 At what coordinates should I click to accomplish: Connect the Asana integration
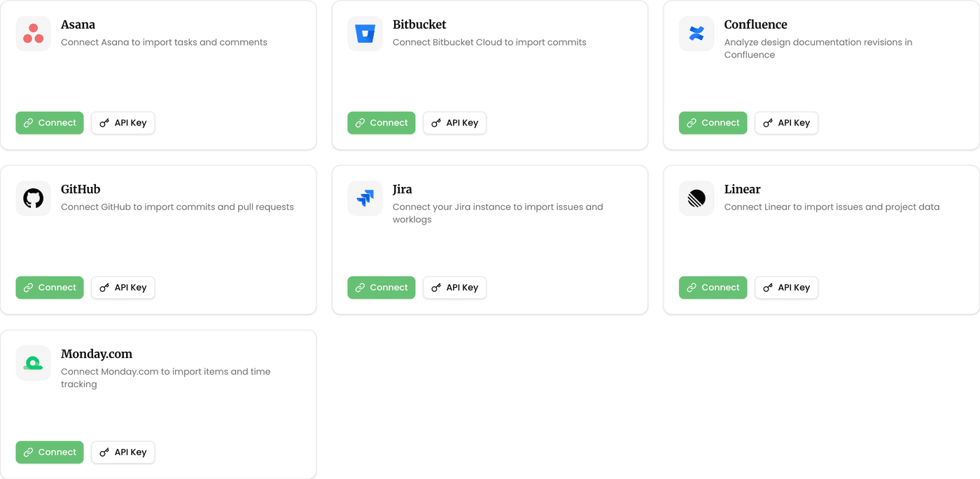click(50, 123)
